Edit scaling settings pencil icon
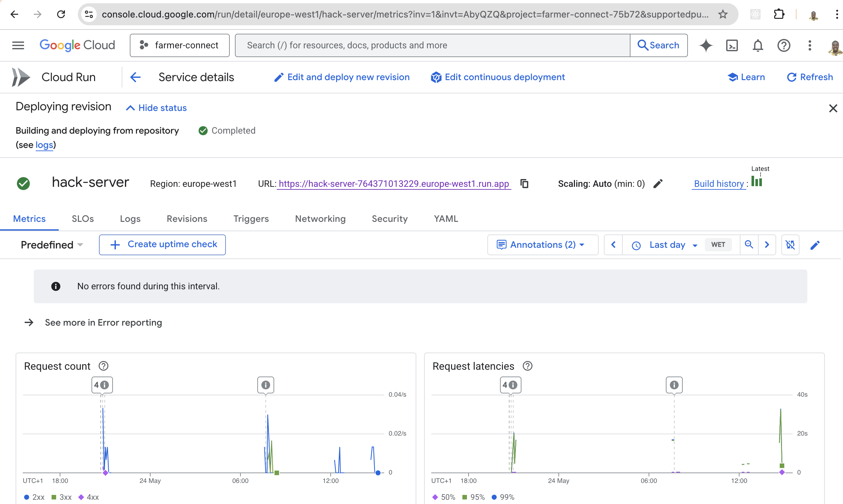 point(658,184)
